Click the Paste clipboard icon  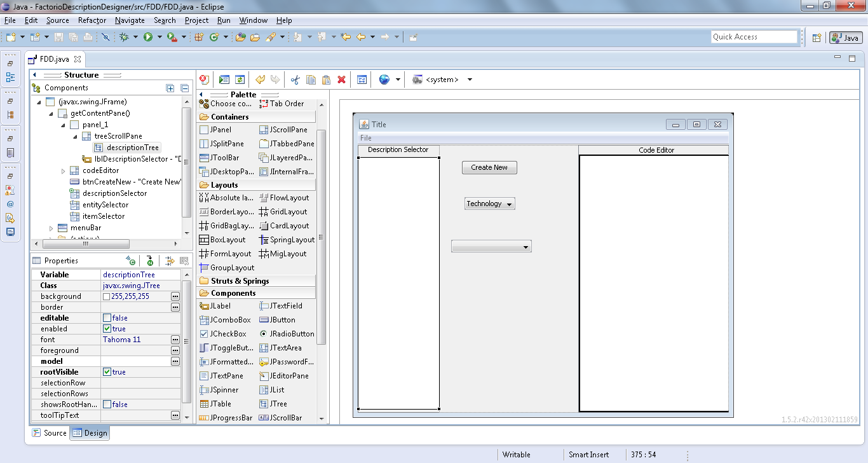click(326, 79)
